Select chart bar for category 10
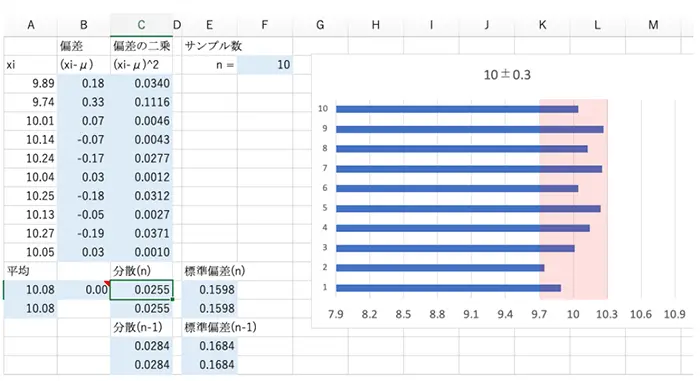Screen dimensions: 700x381 tap(457, 109)
